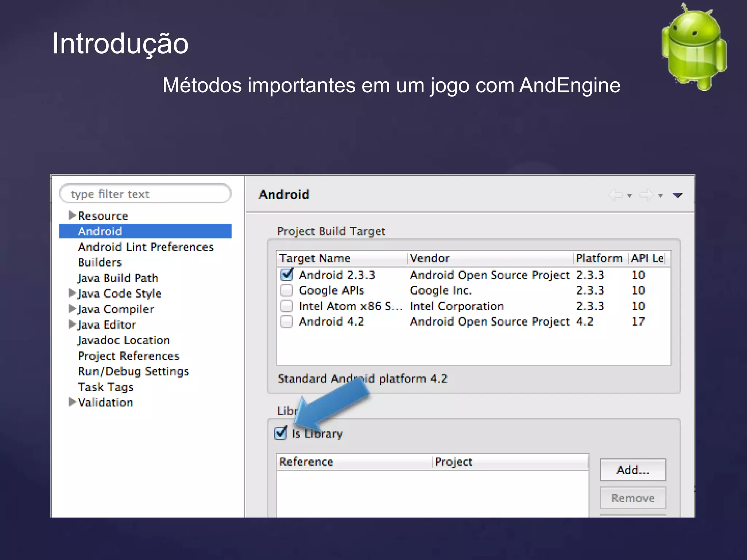Expand the Resource tree node
747x560 pixels.
pyautogui.click(x=72, y=215)
